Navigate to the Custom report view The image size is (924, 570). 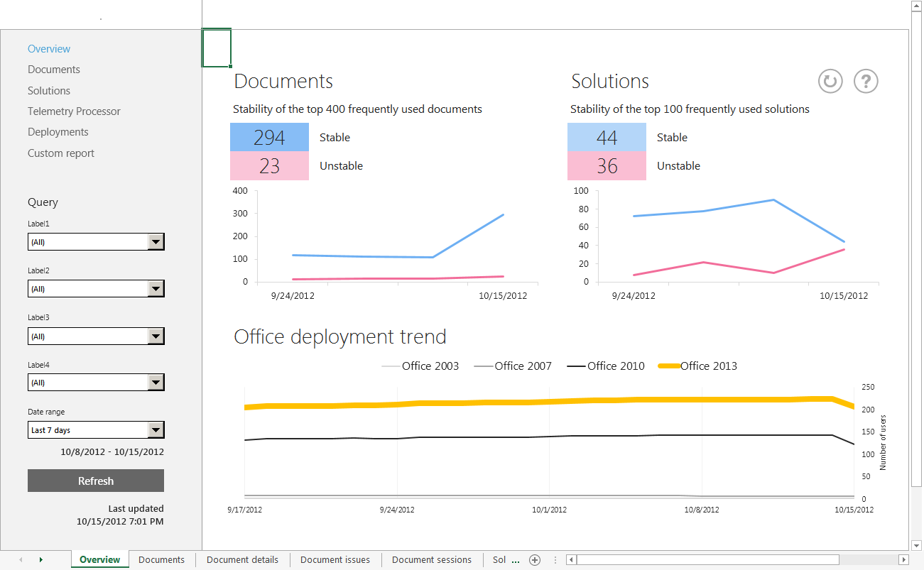pyautogui.click(x=60, y=153)
